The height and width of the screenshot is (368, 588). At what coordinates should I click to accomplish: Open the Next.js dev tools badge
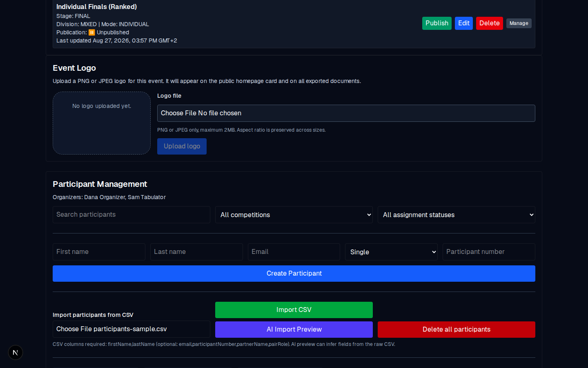pos(16,352)
